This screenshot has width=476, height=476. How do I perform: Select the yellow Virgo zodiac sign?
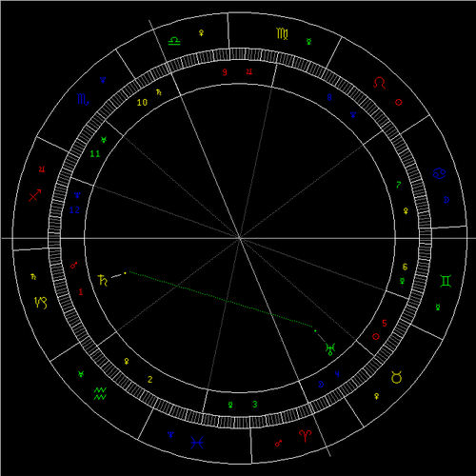point(282,33)
